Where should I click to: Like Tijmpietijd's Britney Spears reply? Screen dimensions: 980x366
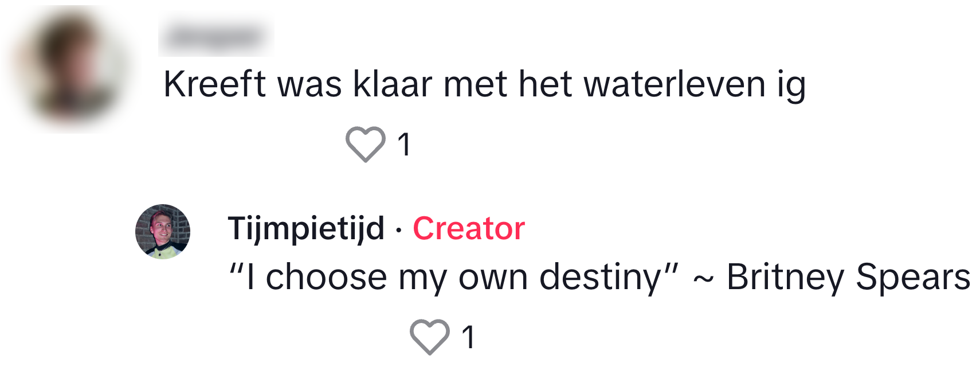429,336
